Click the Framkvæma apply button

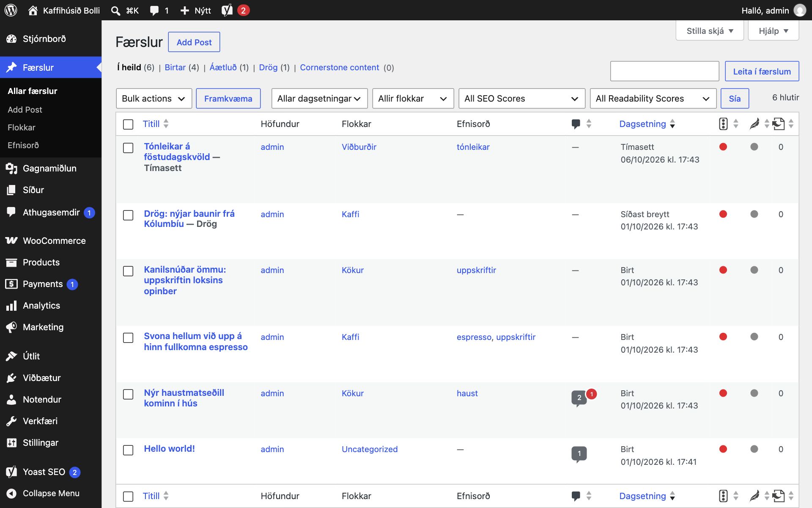pyautogui.click(x=228, y=99)
